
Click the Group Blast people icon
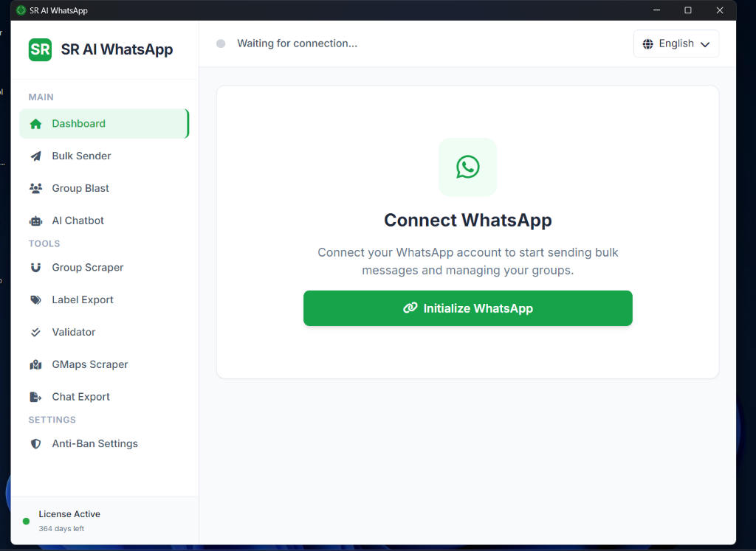click(x=35, y=188)
